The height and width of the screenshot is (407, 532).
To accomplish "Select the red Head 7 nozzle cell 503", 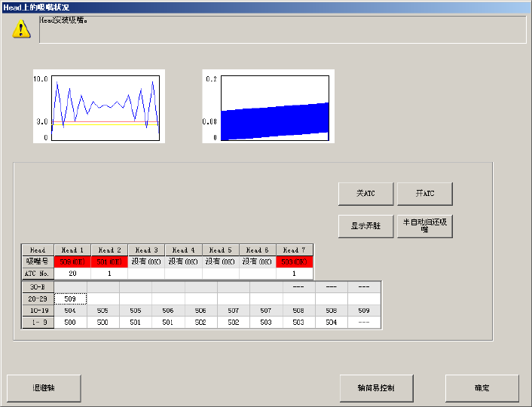I will coord(294,262).
